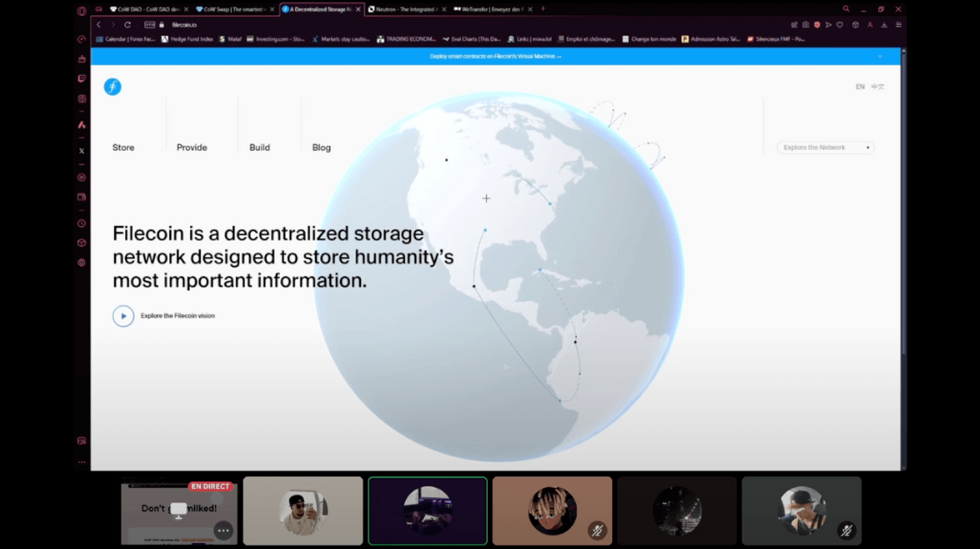
Task: Select the green-outlined active speaker thumbnail
Action: click(x=427, y=511)
